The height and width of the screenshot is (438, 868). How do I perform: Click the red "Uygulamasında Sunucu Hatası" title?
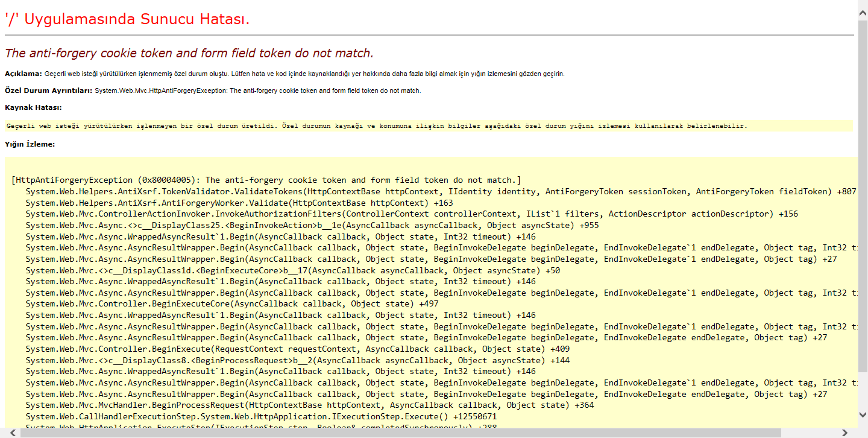click(127, 19)
